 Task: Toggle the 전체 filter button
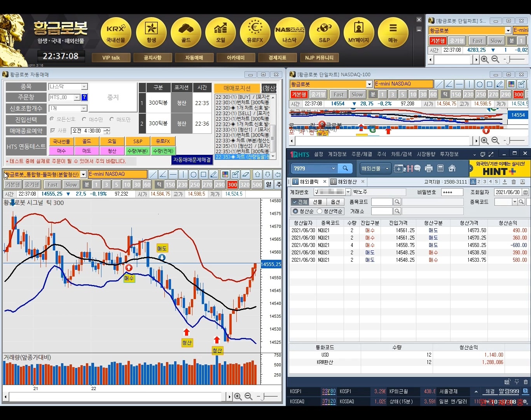click(x=300, y=202)
